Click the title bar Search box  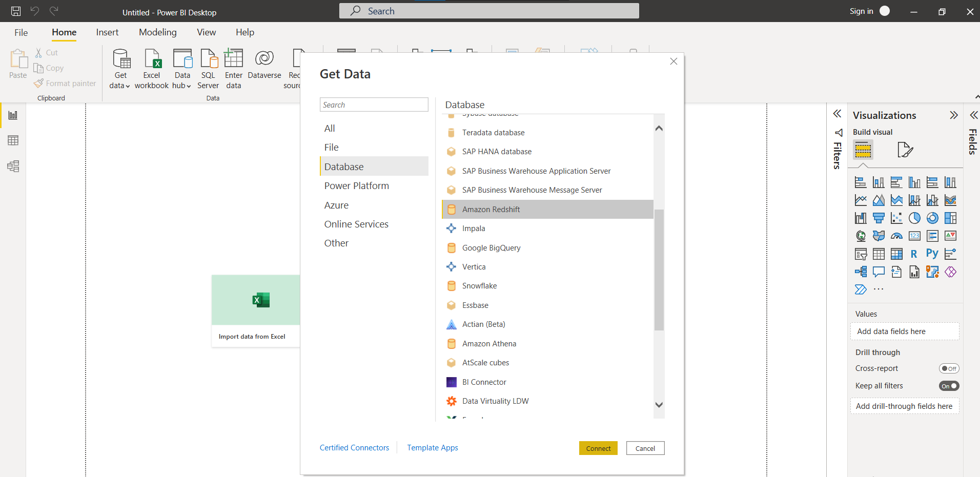489,11
